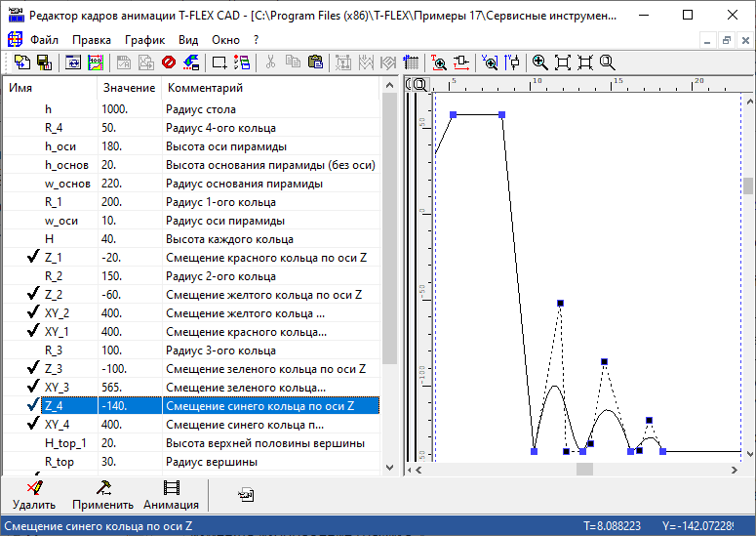Toggle the checkmark for variable XY_2
This screenshot has height=536, width=756.
(34, 313)
